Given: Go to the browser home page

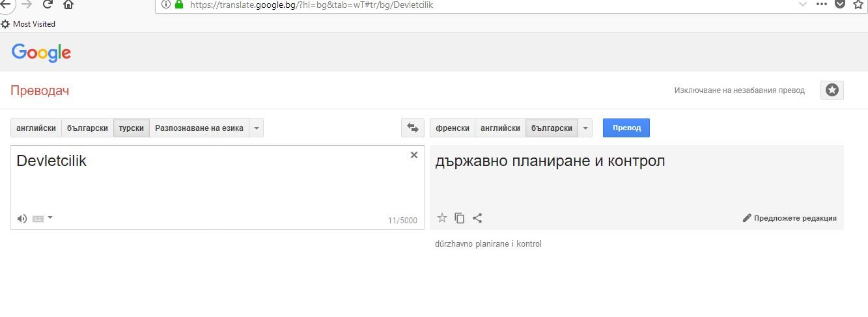Looking at the screenshot, I should click(68, 5).
